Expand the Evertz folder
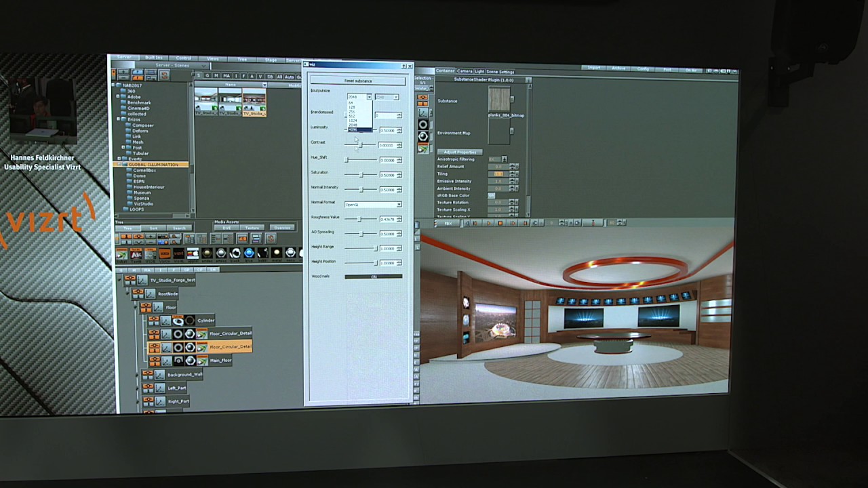 119,159
